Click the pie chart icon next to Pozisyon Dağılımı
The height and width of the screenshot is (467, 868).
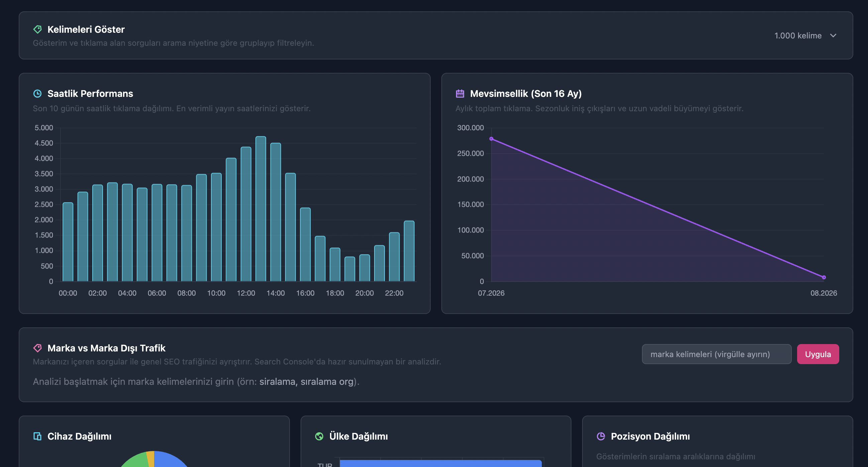click(601, 436)
